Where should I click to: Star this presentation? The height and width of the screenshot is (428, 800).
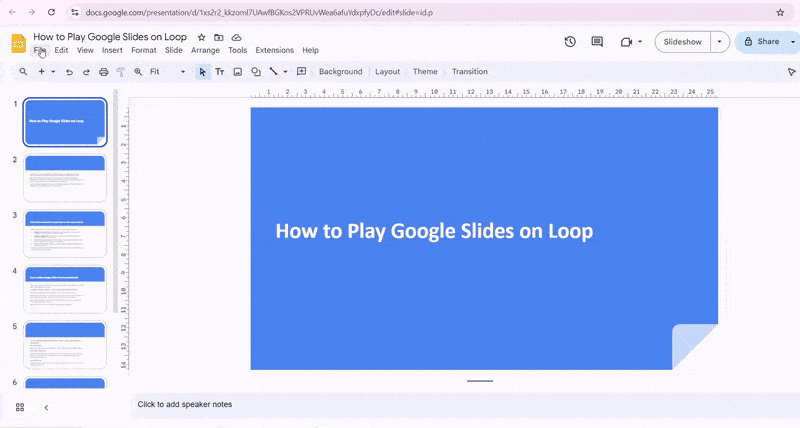(201, 37)
